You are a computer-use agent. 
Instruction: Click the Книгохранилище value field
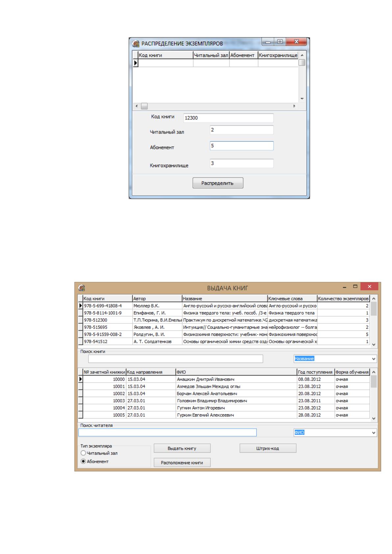tap(242, 164)
